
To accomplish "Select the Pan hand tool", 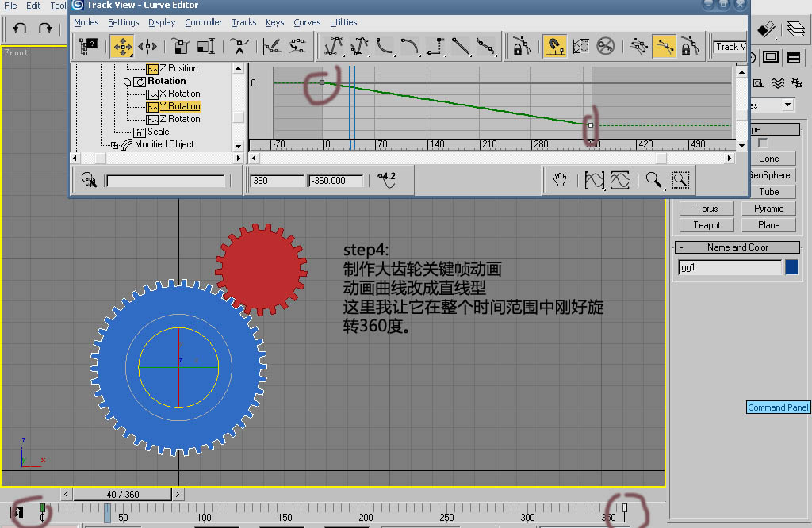I will [x=560, y=180].
